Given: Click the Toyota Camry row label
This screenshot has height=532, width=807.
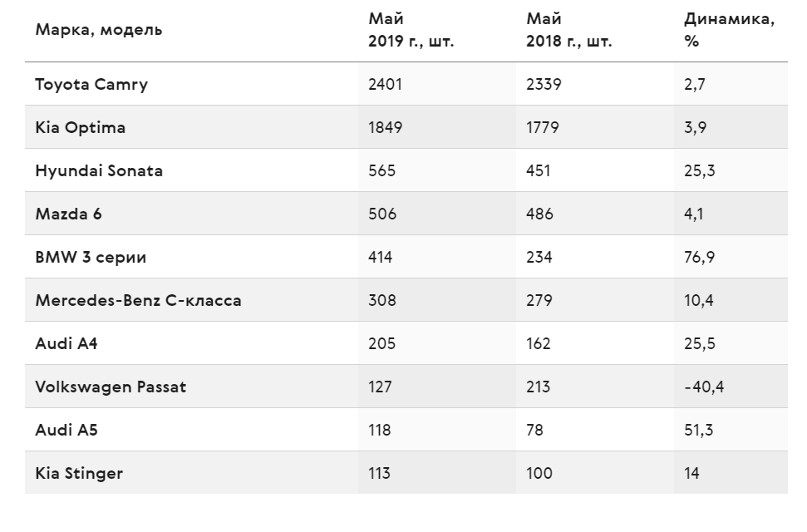Looking at the screenshot, I should click(x=91, y=85).
